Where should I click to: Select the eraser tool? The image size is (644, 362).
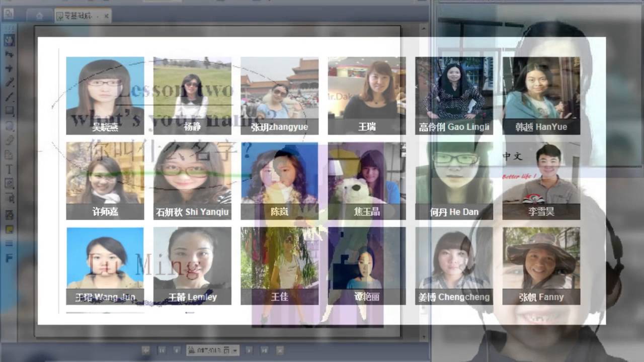click(x=9, y=140)
